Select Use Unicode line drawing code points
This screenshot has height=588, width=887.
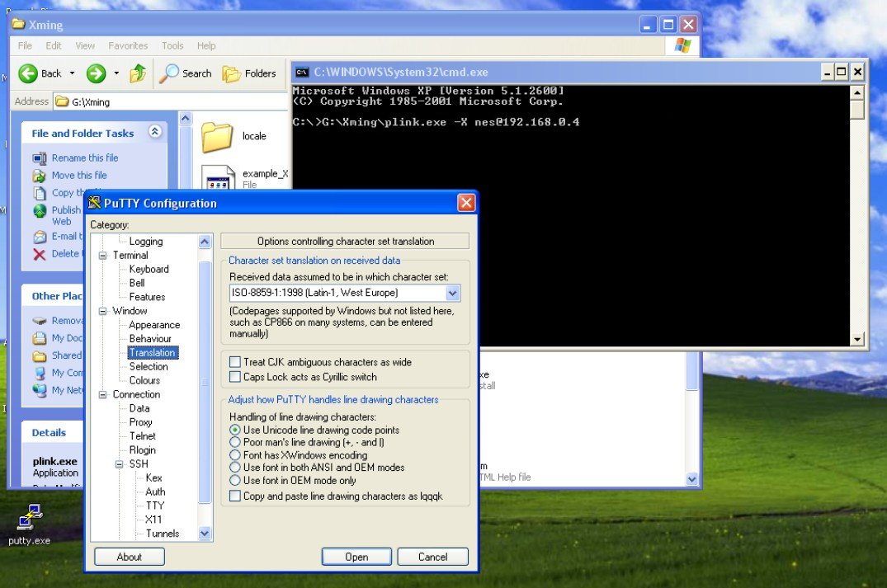tap(235, 430)
